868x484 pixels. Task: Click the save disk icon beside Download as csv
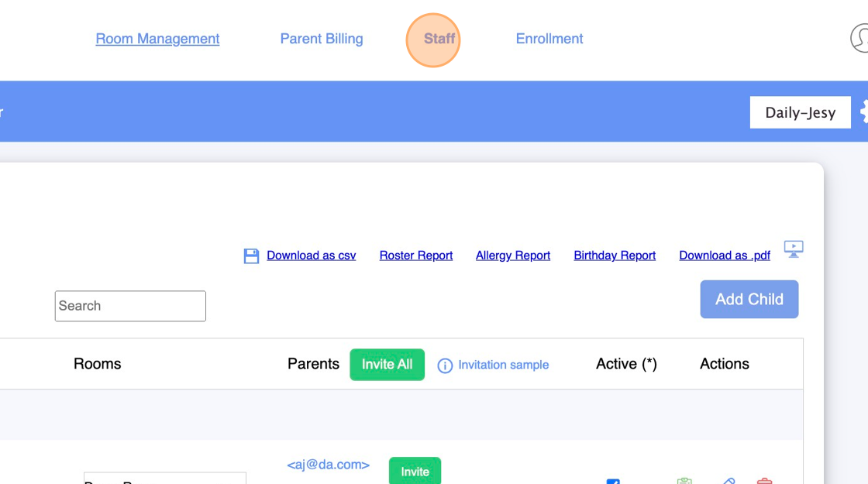(251, 256)
